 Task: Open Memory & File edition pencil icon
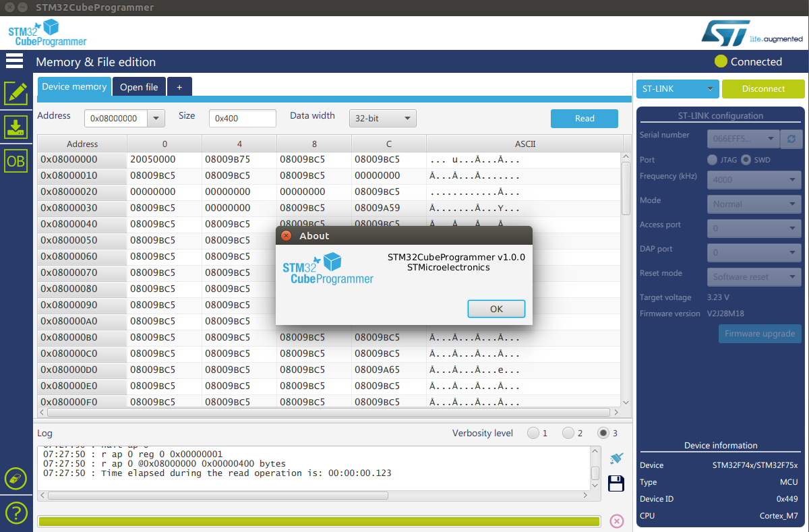[16, 93]
